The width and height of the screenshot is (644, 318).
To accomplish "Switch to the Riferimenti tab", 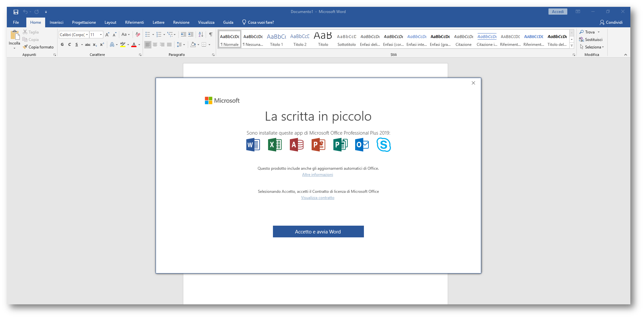I will [135, 22].
